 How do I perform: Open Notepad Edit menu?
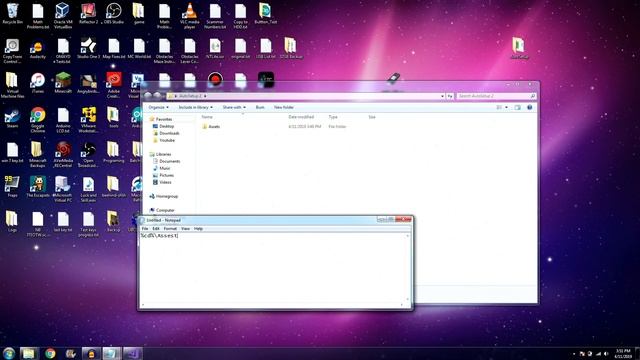pos(156,229)
